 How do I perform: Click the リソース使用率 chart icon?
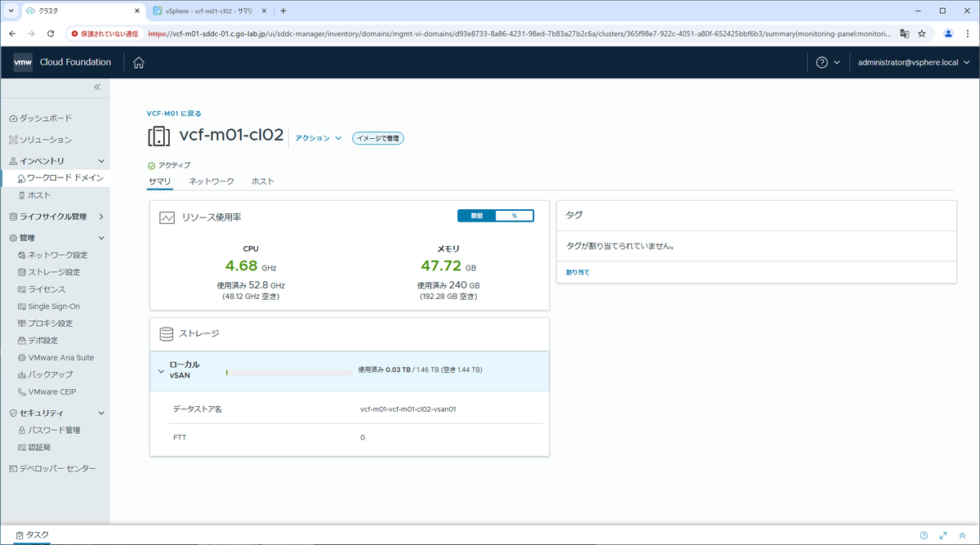(167, 217)
